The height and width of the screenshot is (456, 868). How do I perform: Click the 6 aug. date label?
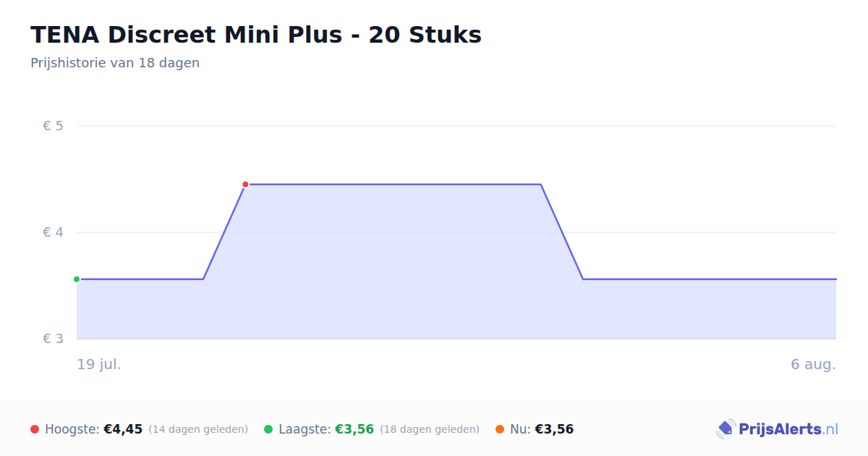click(x=813, y=364)
